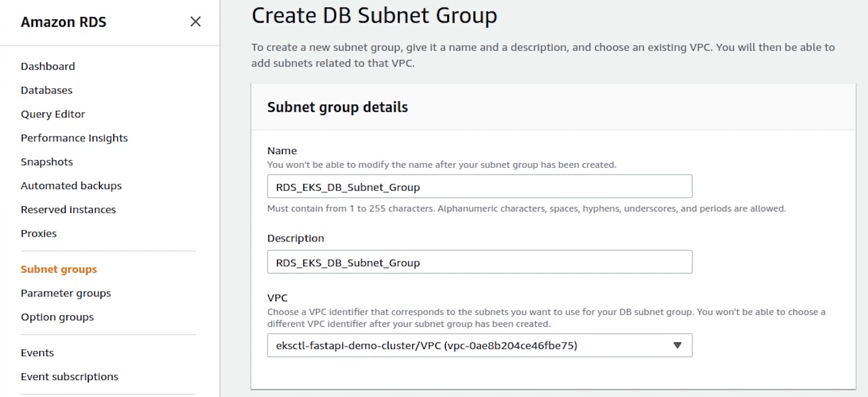Navigate to Performance Insights
This screenshot has height=397, width=868.
[x=74, y=138]
